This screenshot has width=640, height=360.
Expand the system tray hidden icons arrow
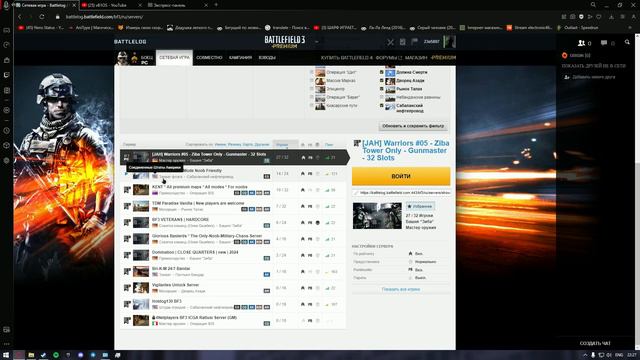tap(584, 355)
